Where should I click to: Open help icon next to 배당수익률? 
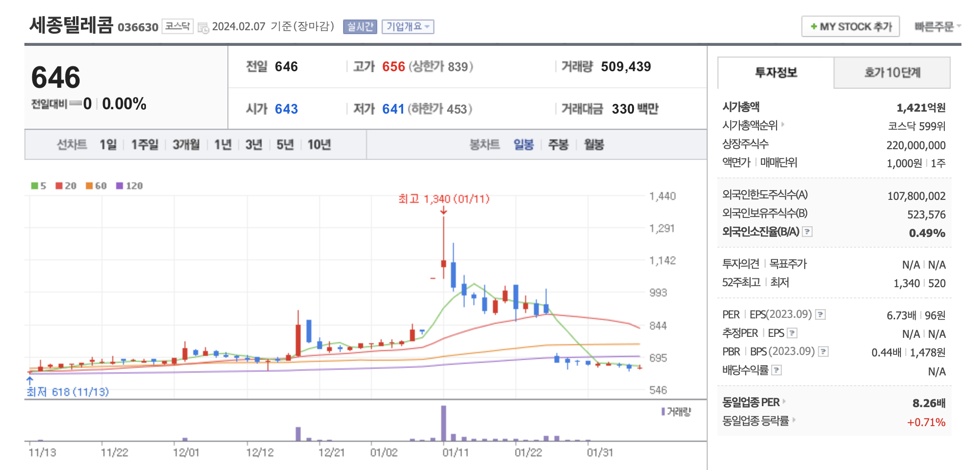(776, 370)
